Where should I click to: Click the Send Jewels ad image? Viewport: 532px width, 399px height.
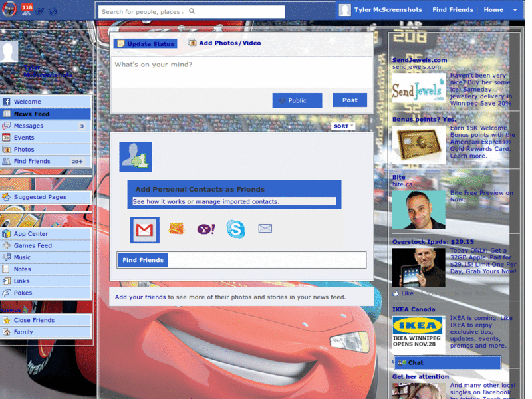pyautogui.click(x=419, y=88)
